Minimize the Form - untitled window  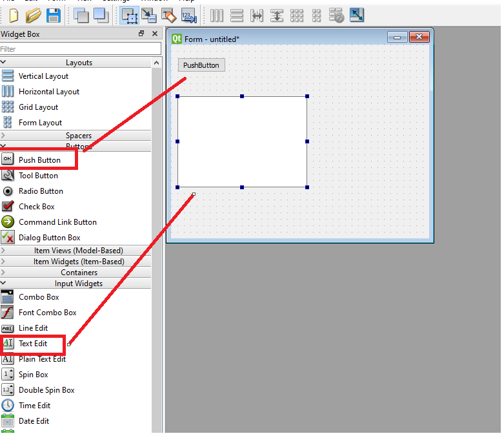[398, 37]
